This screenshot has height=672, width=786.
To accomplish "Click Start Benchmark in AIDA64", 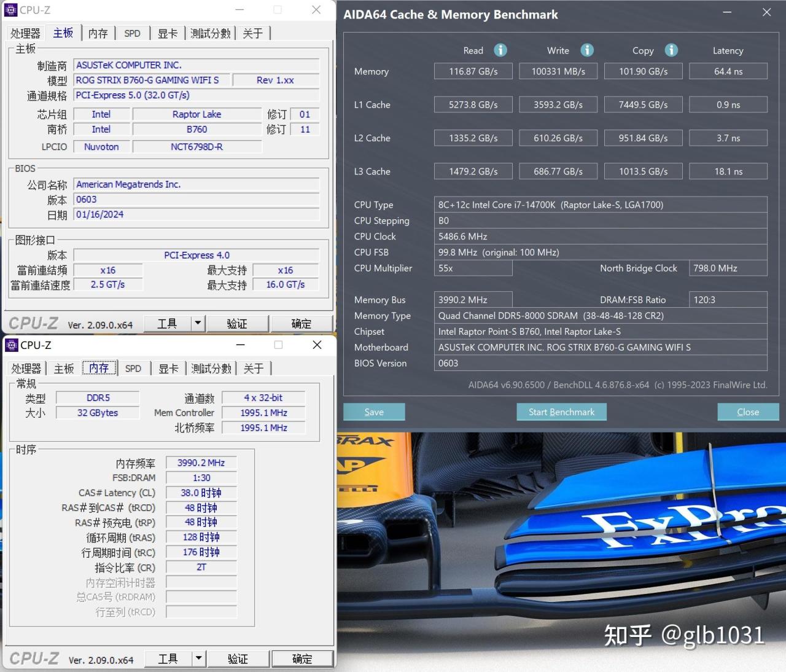I will (561, 412).
